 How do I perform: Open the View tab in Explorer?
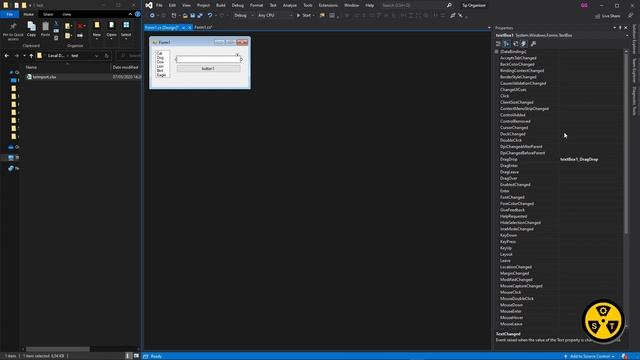point(67,14)
